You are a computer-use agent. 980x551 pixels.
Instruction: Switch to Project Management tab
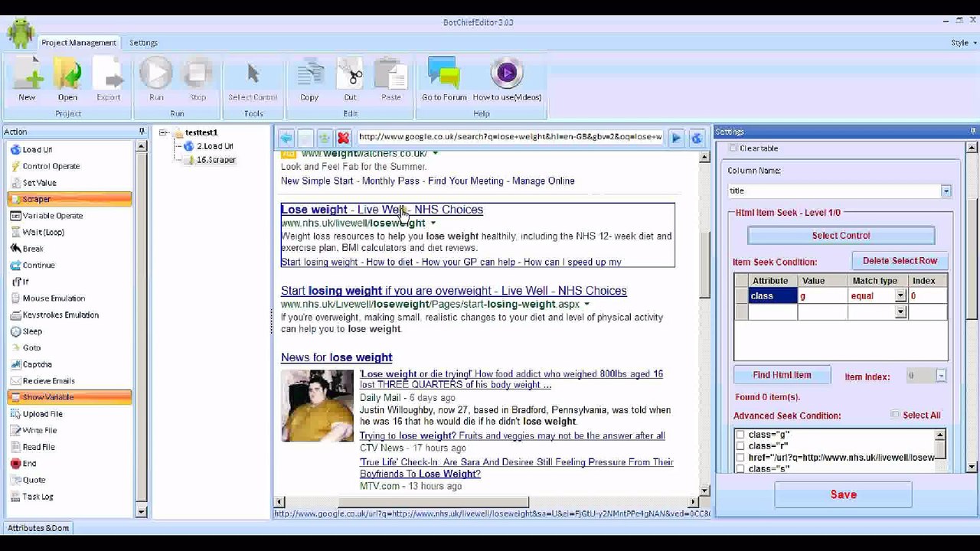[79, 43]
